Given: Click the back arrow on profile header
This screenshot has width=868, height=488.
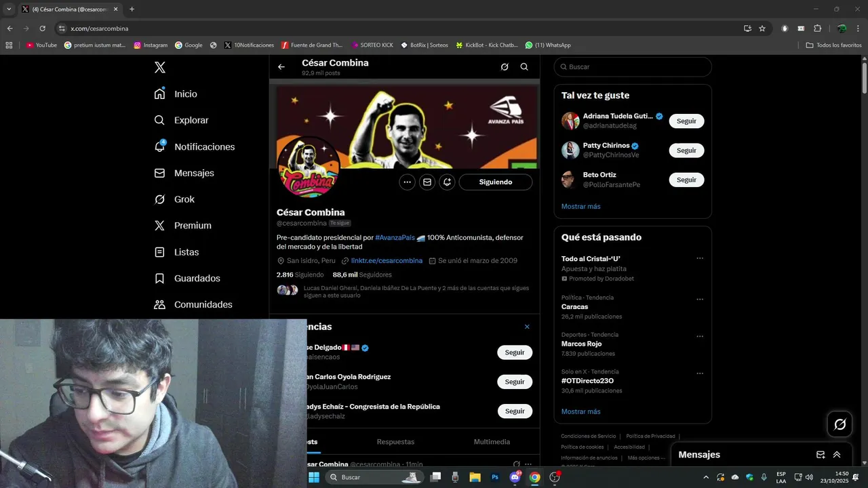Looking at the screenshot, I should tap(281, 66).
